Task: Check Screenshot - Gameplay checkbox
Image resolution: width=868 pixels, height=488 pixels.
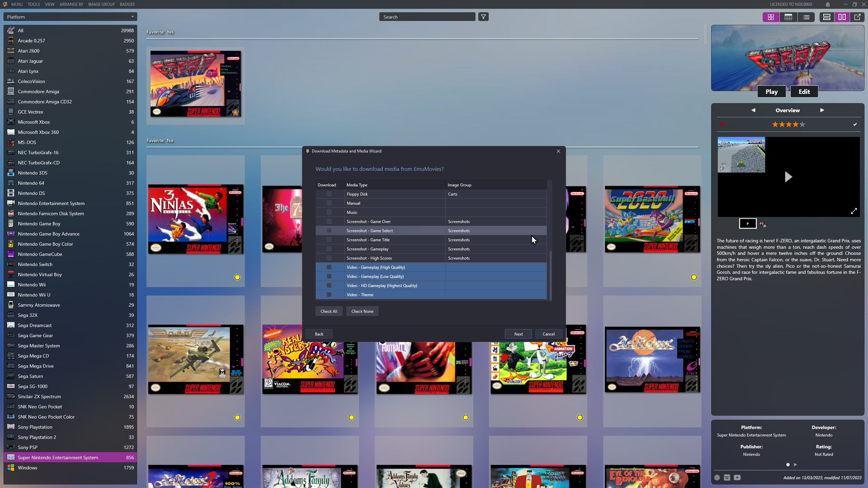Action: point(329,249)
